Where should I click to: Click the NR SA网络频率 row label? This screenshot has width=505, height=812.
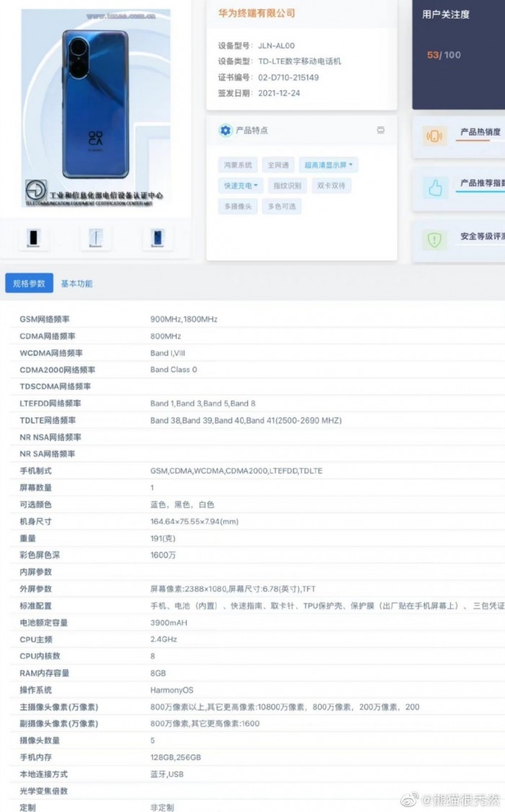47,454
